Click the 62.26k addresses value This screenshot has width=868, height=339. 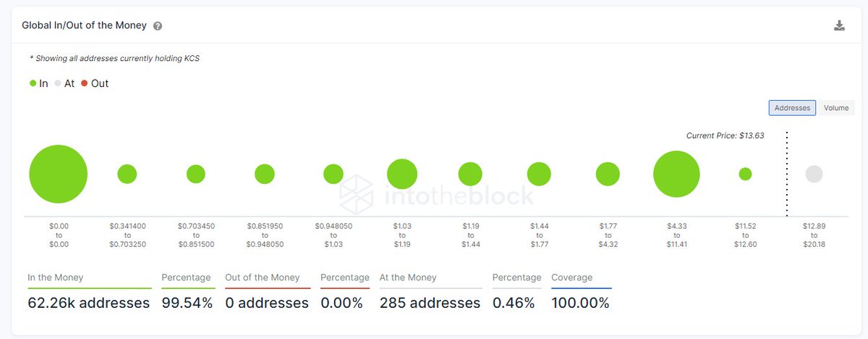(x=89, y=303)
